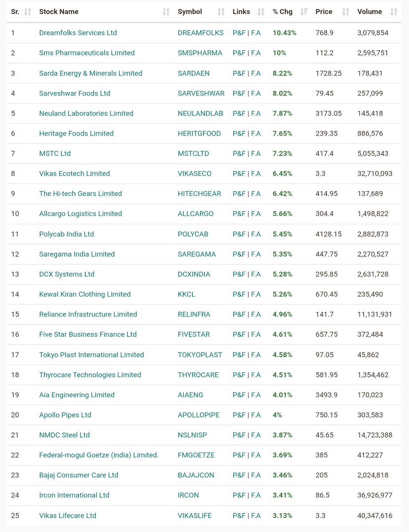The height and width of the screenshot is (532, 409).
Task: Open Sarda Energy & Minerals Limited link
Action: tap(90, 73)
